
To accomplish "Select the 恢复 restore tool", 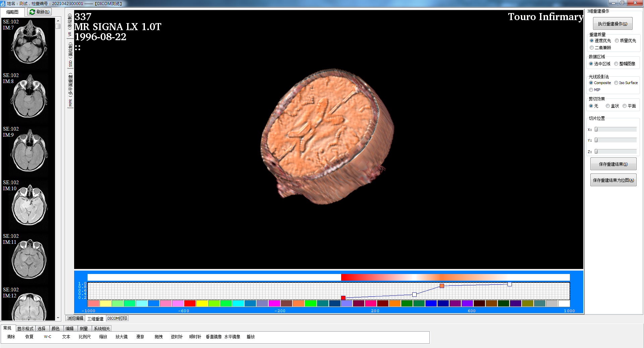I will [x=30, y=337].
